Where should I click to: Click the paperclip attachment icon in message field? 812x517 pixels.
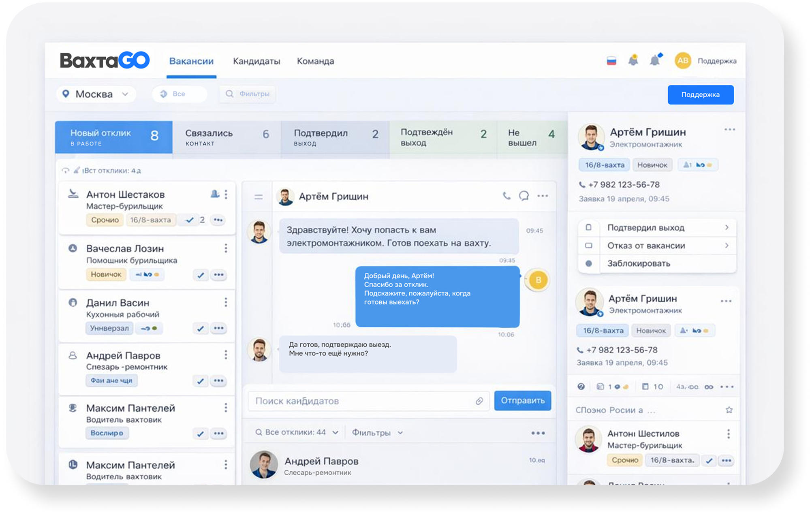click(x=479, y=401)
